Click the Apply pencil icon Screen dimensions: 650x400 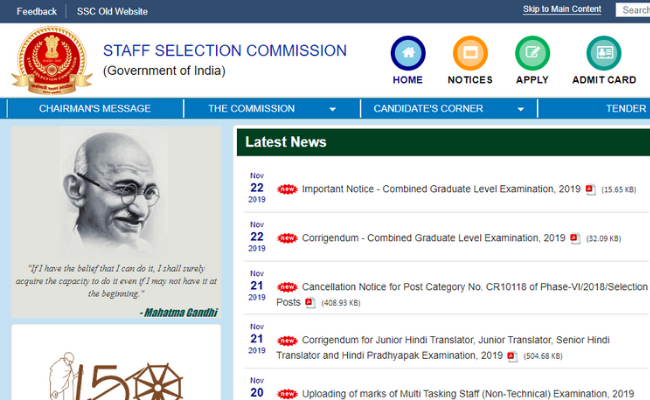coord(532,53)
